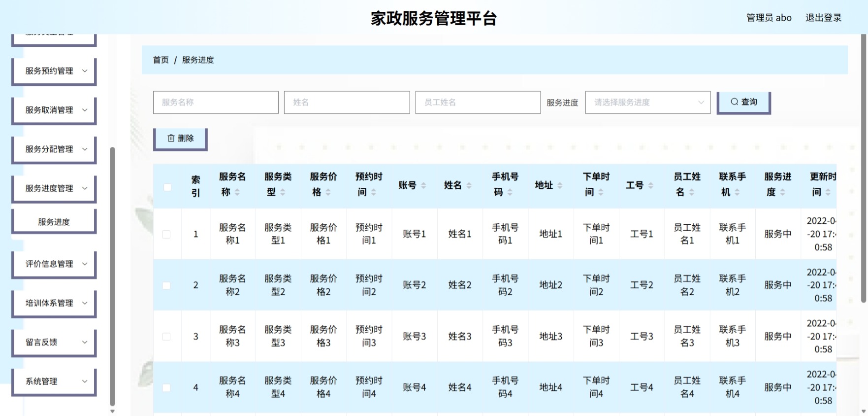Focus the 员工姓名 search field
Image resolution: width=868 pixels, height=416 pixels.
coord(478,103)
